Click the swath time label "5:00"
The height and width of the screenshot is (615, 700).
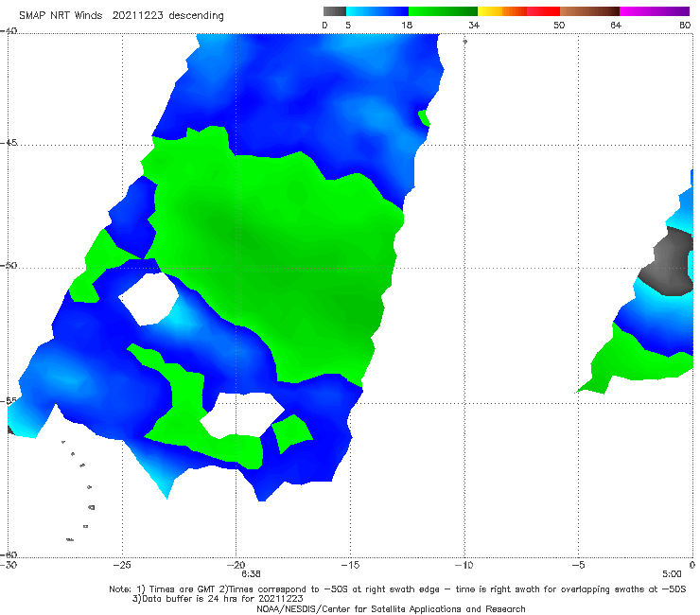(x=672, y=574)
